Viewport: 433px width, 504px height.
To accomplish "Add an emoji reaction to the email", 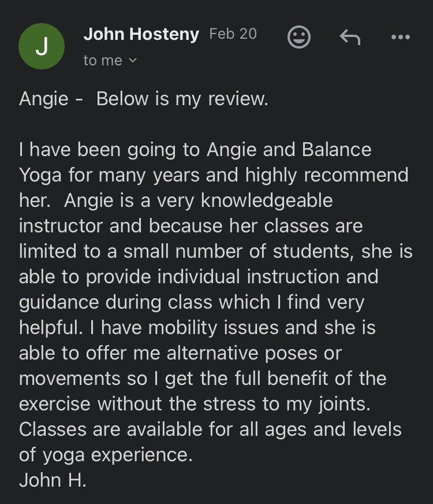I will pyautogui.click(x=298, y=38).
